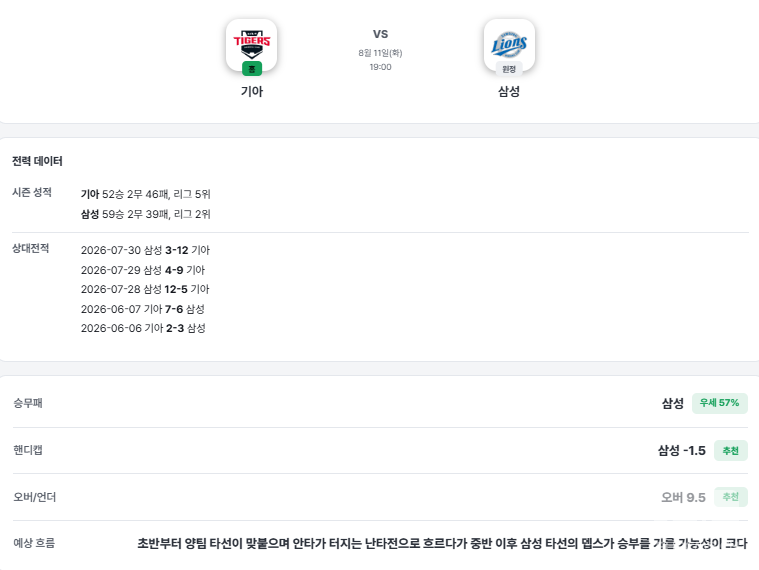This screenshot has width=759, height=570.
Task: Click the 추천 badge next to 삼성 -1.5
Action: coord(730,450)
